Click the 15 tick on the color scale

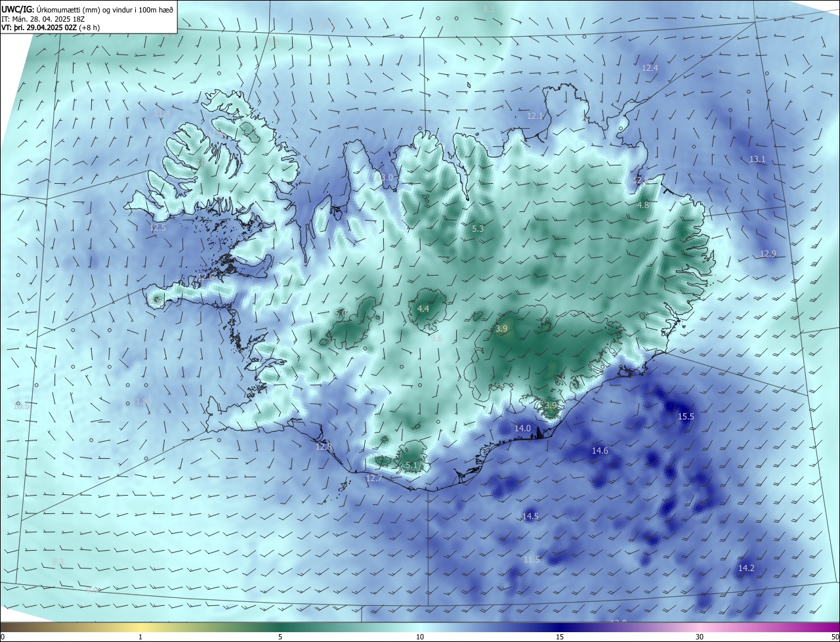click(x=560, y=637)
